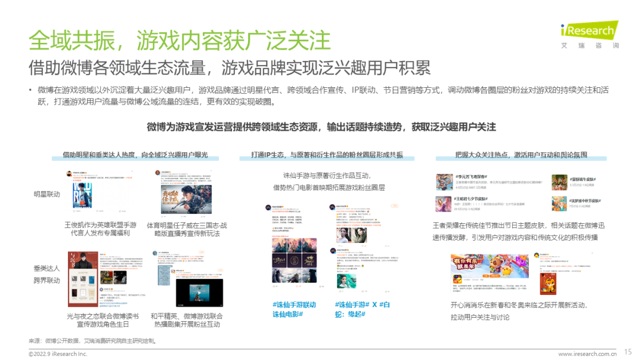This screenshot has height=363, width=644.
Task: Open the #李元芳飞鸢探春# hashtag
Action: point(470,177)
